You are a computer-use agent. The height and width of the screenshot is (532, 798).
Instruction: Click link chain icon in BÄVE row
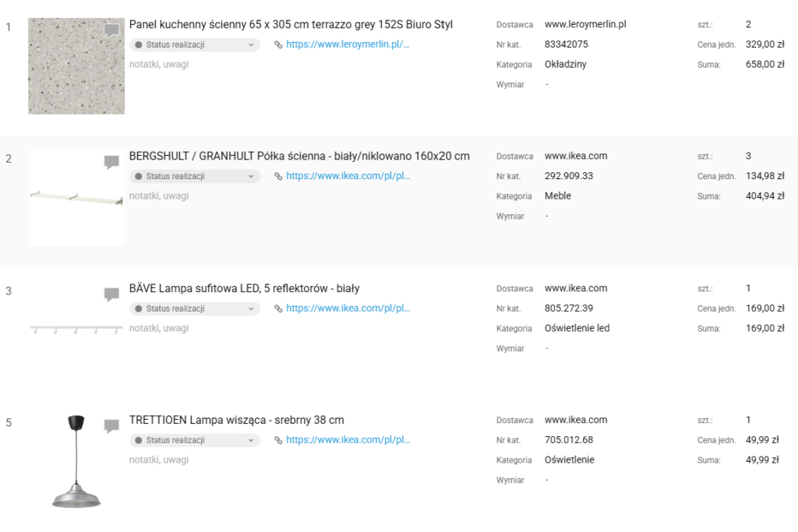click(x=279, y=309)
